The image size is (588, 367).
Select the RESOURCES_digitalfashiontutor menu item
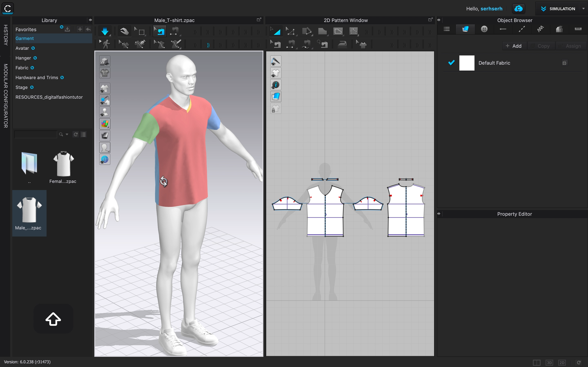[49, 97]
